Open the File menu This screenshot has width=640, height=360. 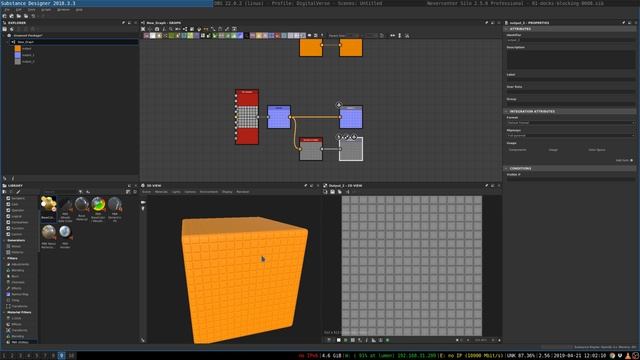pyautogui.click(x=7, y=9)
